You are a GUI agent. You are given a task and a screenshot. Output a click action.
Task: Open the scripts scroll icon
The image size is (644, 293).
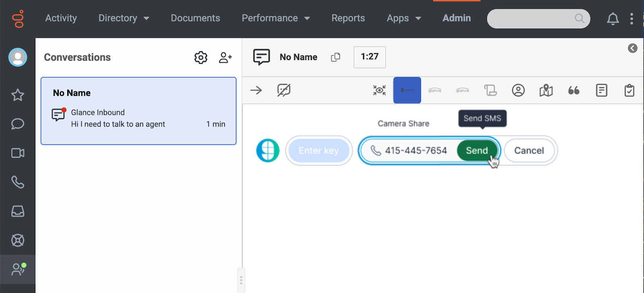coord(490,90)
